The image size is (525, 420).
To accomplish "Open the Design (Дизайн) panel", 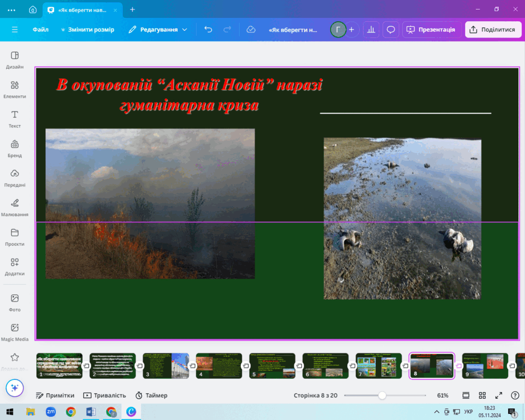I will click(15, 60).
